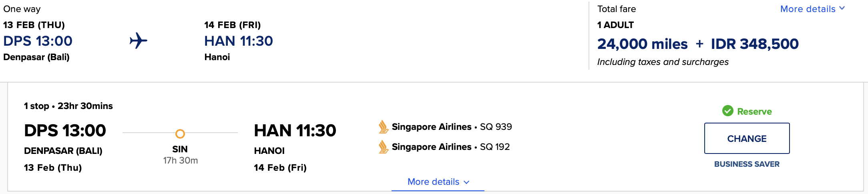Click the green Reserve checkmark icon
The height and width of the screenshot is (194, 868).
727,111
